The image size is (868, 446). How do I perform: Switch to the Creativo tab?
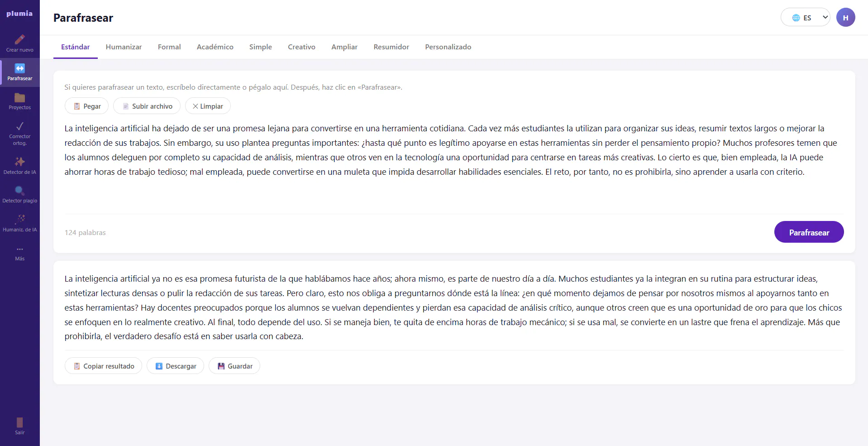[301, 47]
